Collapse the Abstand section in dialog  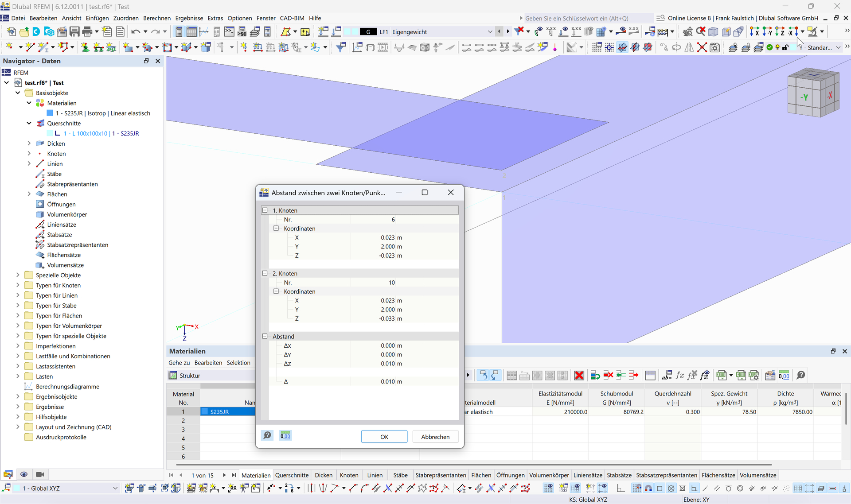pos(265,337)
